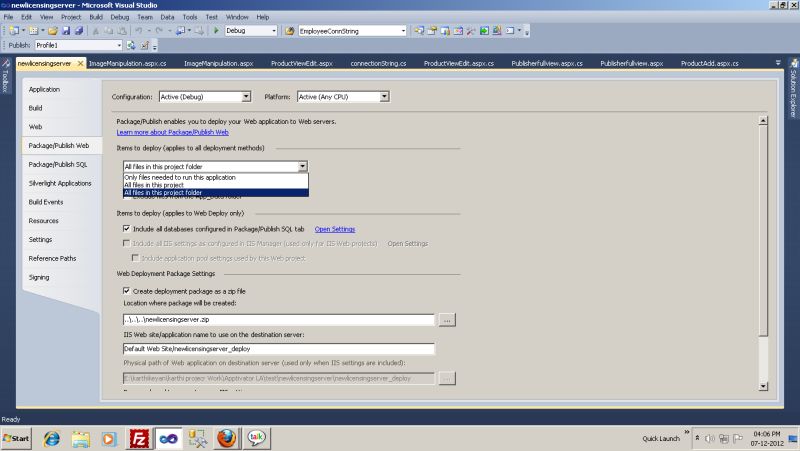Image resolution: width=800 pixels, height=451 pixels.
Task: Open Learn more about Package/Publish Web link
Action: pyautogui.click(x=172, y=132)
